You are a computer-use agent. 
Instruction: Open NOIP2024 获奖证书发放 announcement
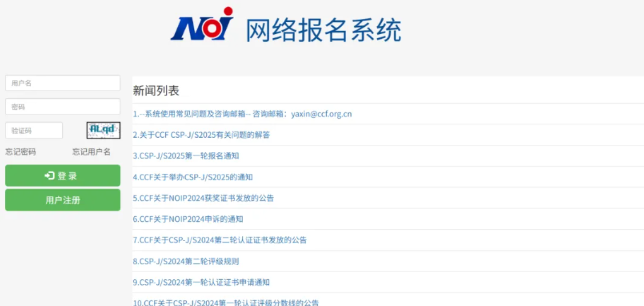pos(203,198)
